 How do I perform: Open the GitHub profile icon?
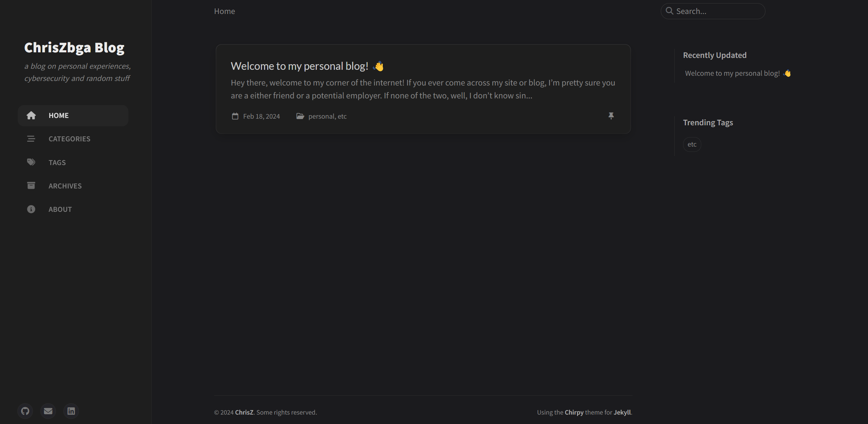tap(25, 411)
